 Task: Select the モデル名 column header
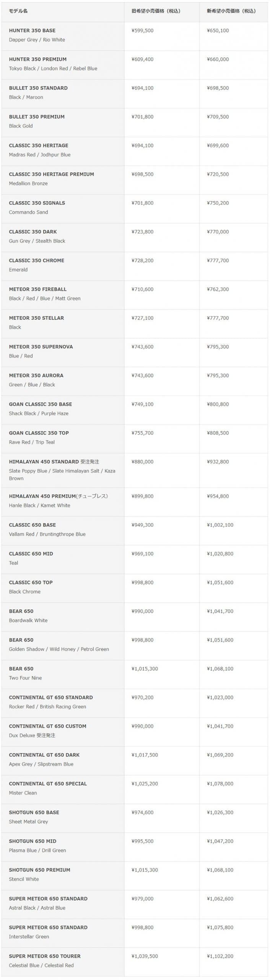[x=18, y=11]
